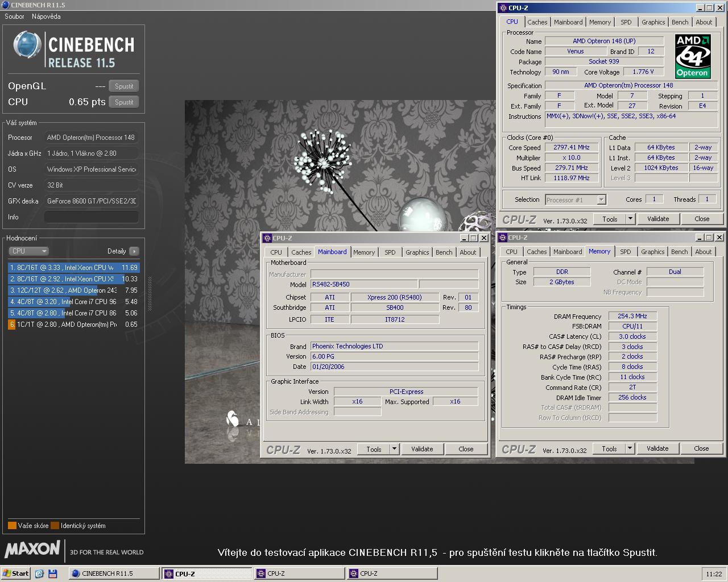The image size is (728, 582).
Task: Click the Procesor field AMD Opteron Processor 148
Action: tap(92, 138)
